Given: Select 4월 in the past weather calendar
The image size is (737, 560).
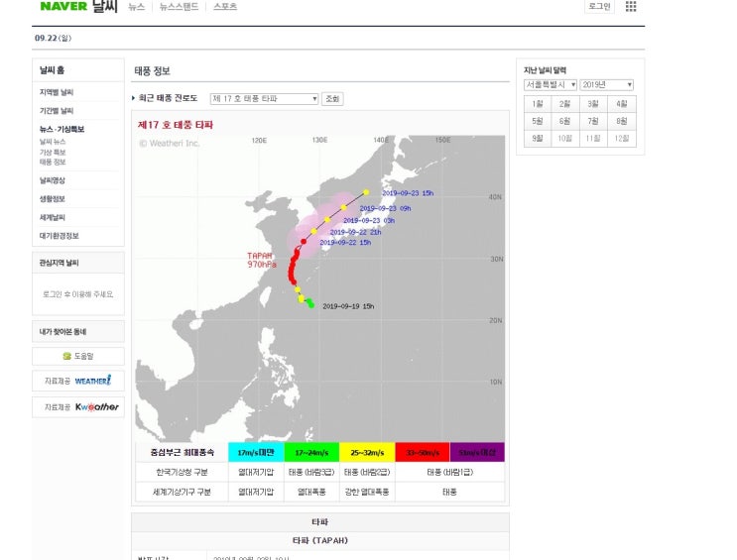Looking at the screenshot, I should pos(622,104).
